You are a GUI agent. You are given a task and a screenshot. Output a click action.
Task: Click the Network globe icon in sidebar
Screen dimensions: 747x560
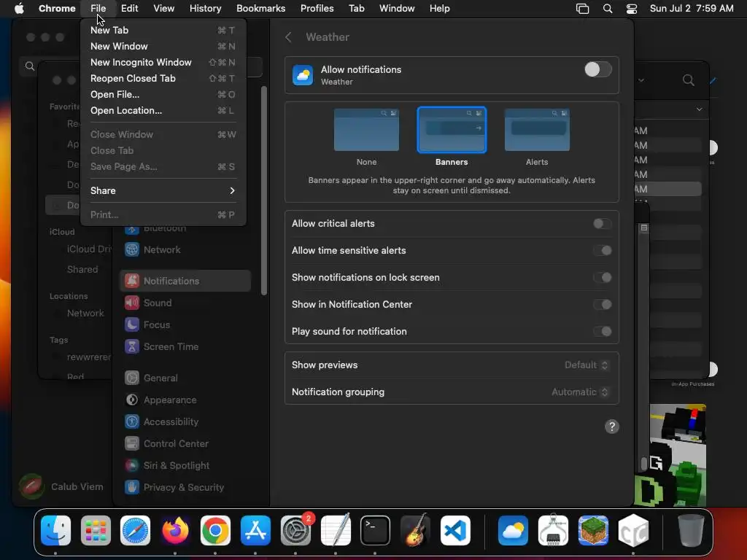[x=132, y=249]
